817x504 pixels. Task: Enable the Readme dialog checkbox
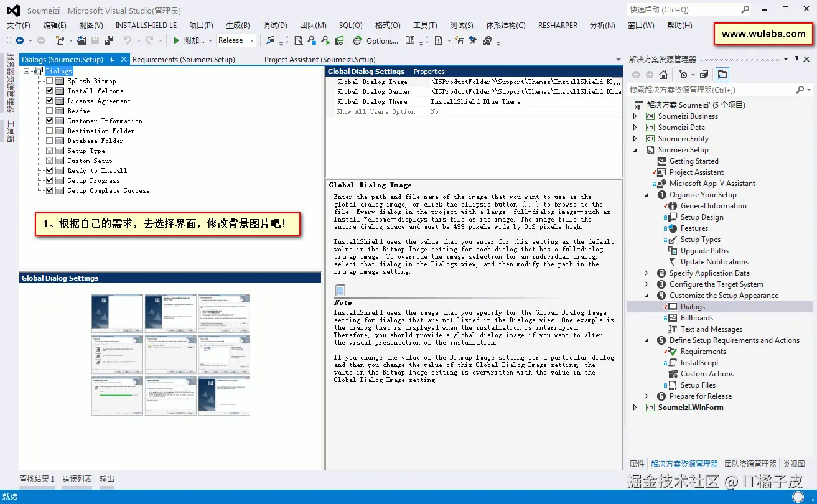point(49,110)
